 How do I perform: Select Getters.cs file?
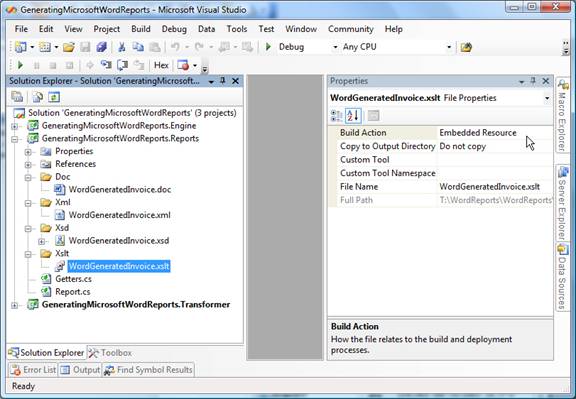click(73, 279)
